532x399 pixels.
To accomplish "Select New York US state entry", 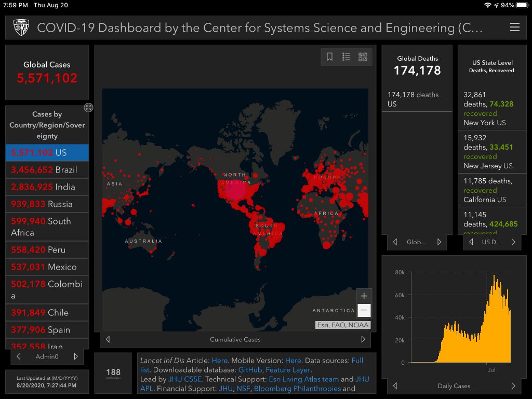I will 492,109.
